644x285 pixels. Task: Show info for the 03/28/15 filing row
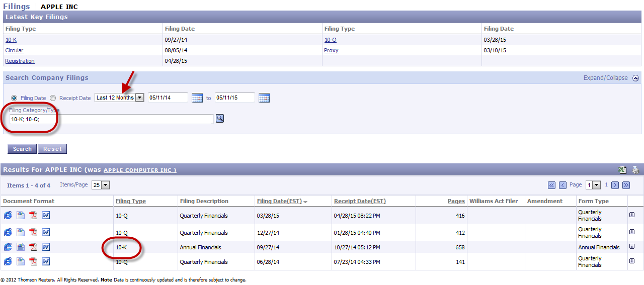click(x=632, y=215)
